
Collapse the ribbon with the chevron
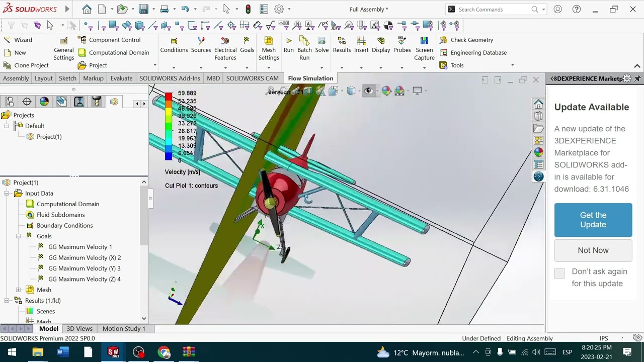(637, 66)
